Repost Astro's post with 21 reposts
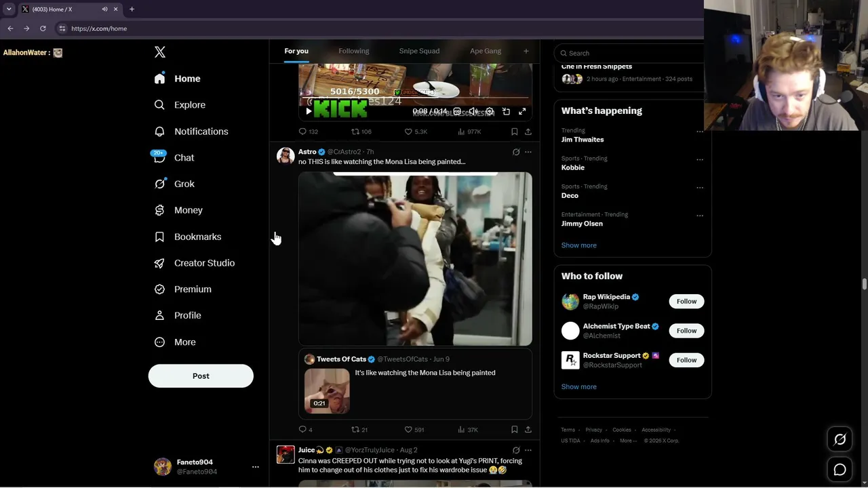Screen dimensions: 868x488 point(359,430)
